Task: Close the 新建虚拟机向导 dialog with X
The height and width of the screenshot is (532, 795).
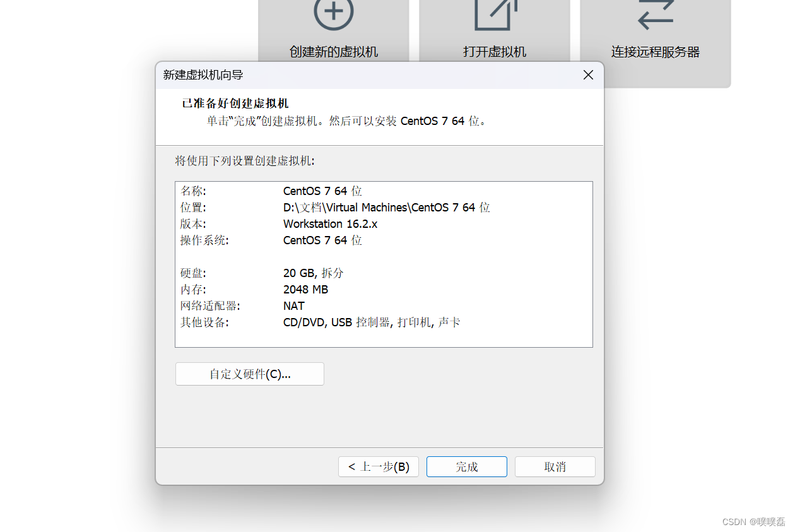Action: pyautogui.click(x=588, y=75)
